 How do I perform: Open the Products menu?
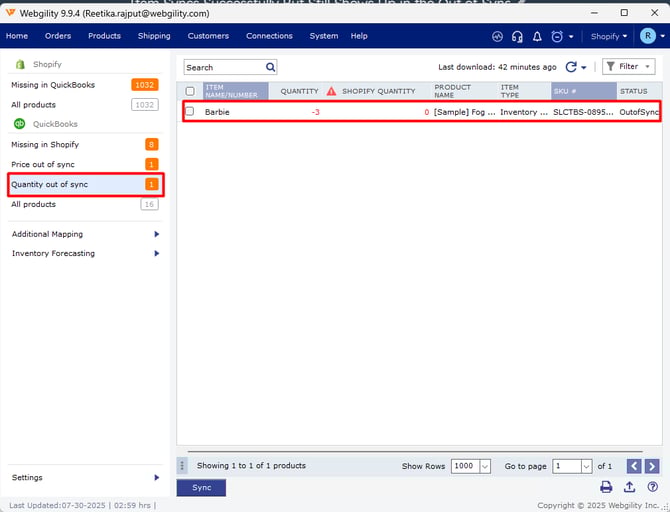coord(104,36)
